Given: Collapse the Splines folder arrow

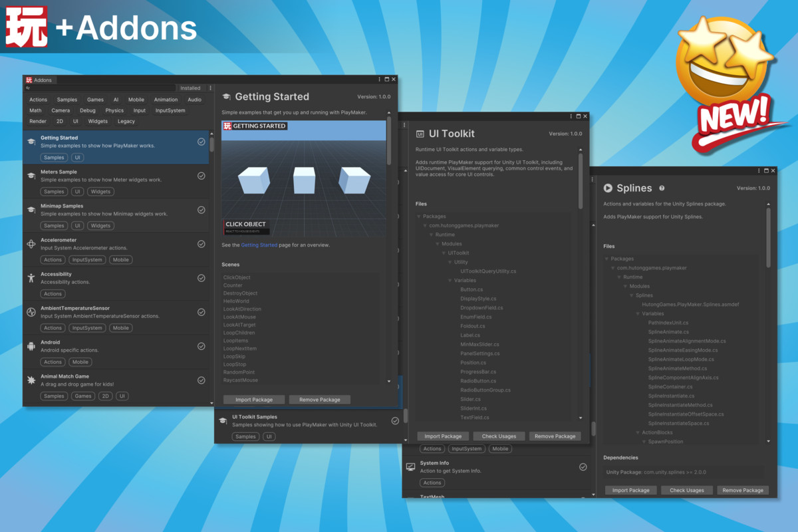Looking at the screenshot, I should (x=632, y=295).
